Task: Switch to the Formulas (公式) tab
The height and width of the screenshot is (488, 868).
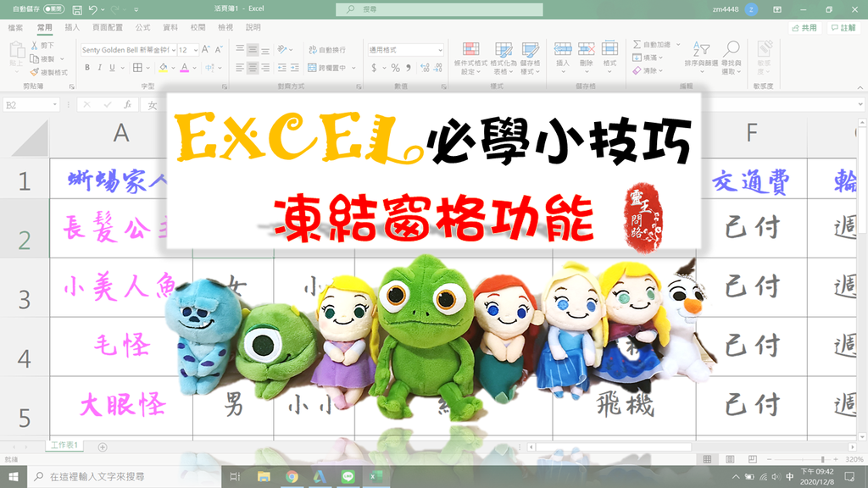Action: tap(142, 28)
